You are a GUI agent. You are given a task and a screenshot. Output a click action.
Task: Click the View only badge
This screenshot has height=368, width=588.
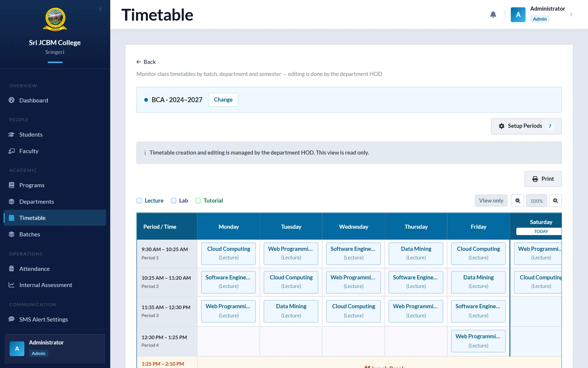click(491, 200)
